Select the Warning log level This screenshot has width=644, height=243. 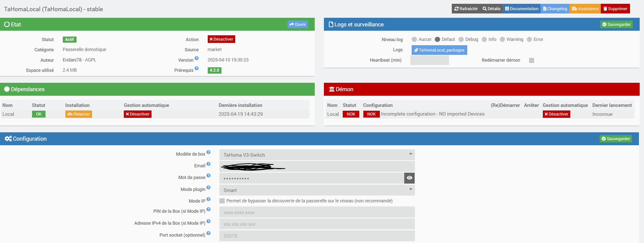coord(502,39)
